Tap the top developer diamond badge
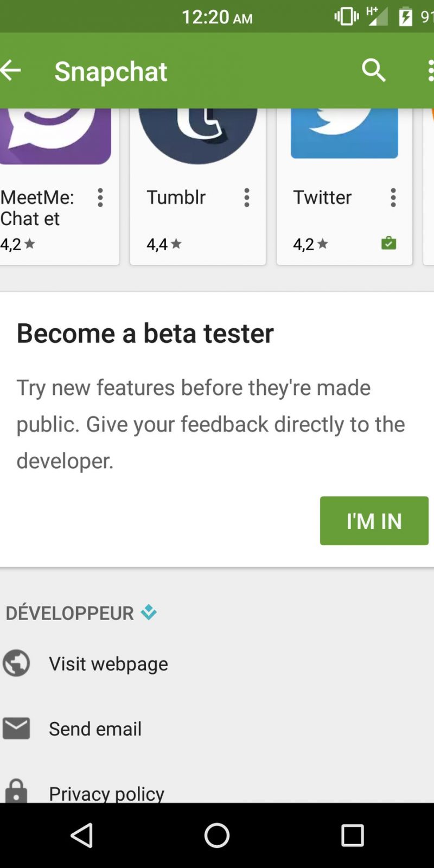434x868 pixels. tap(149, 612)
